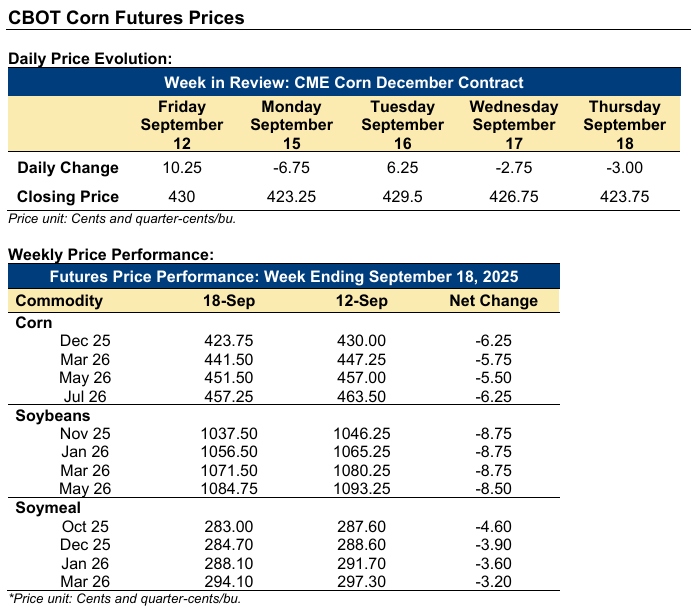Image resolution: width=691 pixels, height=609 pixels.
Task: Click the "Soybeans" group label
Action: [54, 415]
